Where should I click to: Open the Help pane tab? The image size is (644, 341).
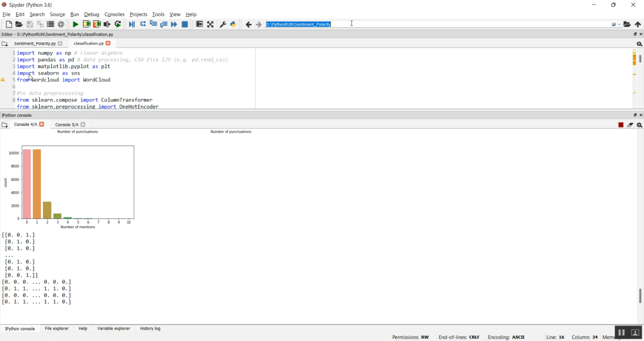(83, 329)
